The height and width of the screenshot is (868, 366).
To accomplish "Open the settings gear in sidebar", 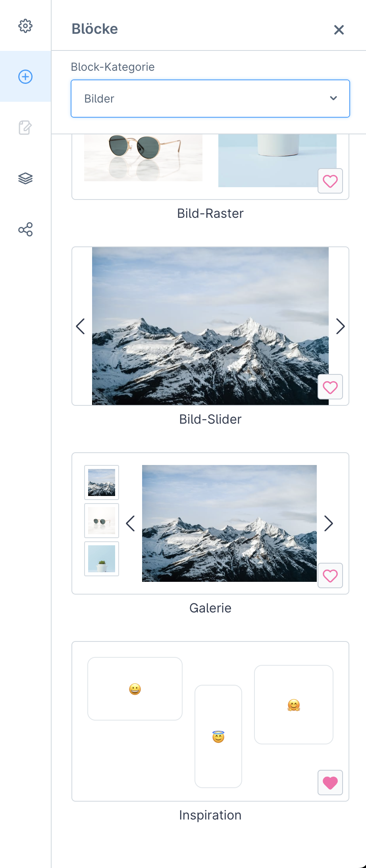I will [25, 26].
